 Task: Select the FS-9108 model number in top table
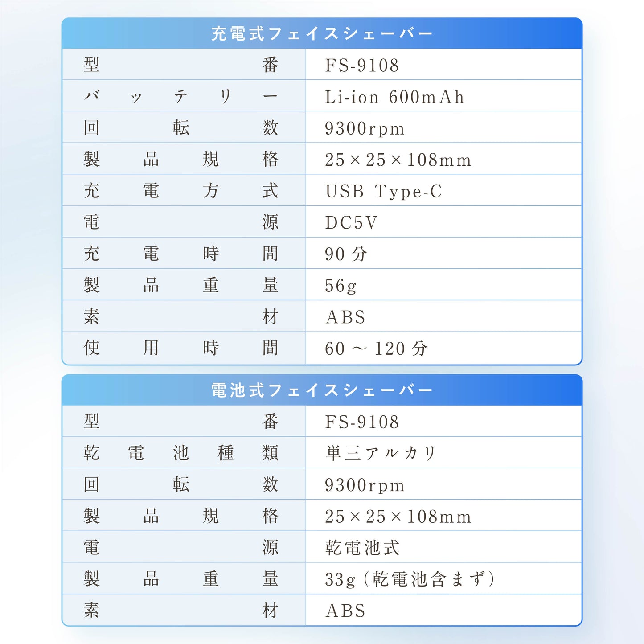(362, 65)
